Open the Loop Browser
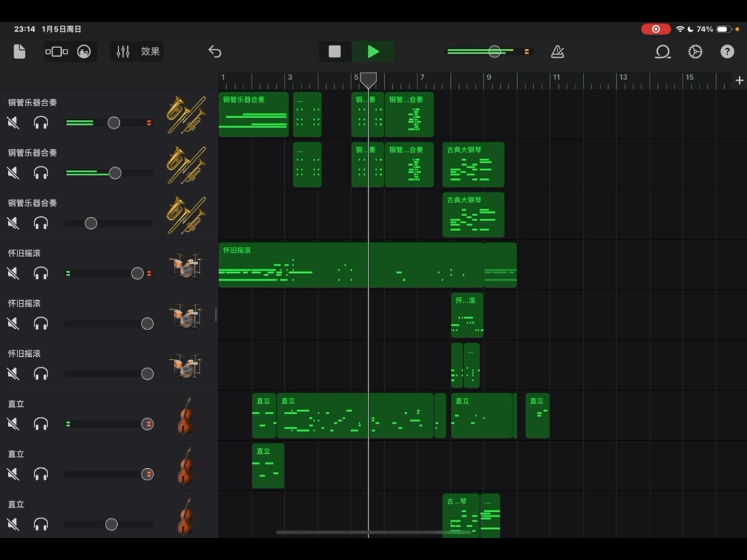 coord(662,51)
